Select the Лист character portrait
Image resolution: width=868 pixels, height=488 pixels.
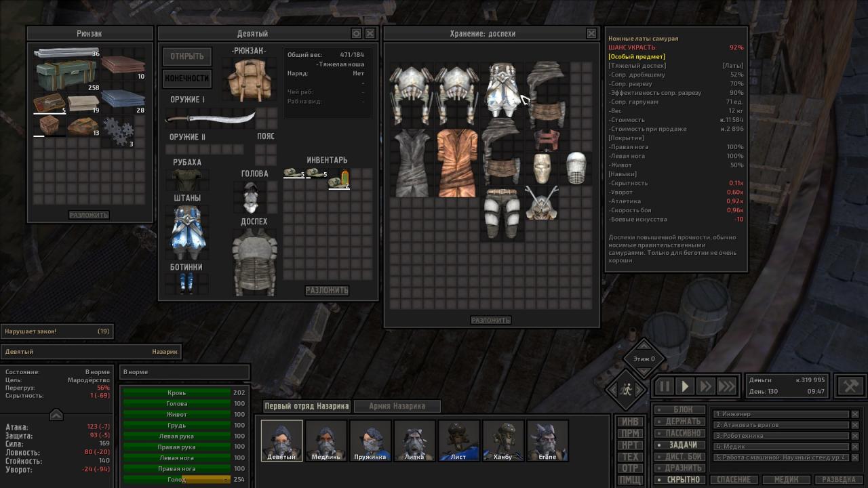pyautogui.click(x=458, y=441)
